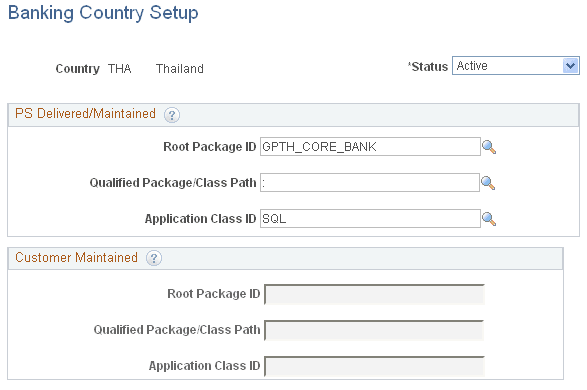The image size is (587, 390).
Task: Click Customer Maintained Qualified Package/Class Path field
Action: click(374, 330)
